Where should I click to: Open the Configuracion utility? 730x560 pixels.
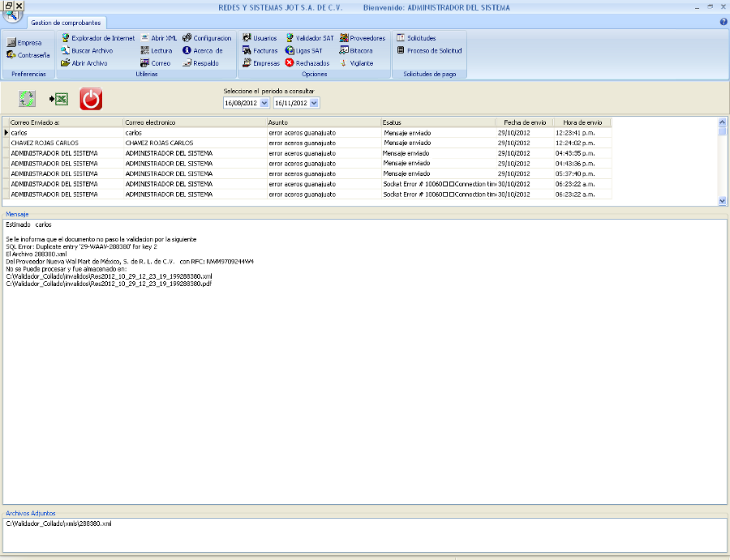coord(207,38)
